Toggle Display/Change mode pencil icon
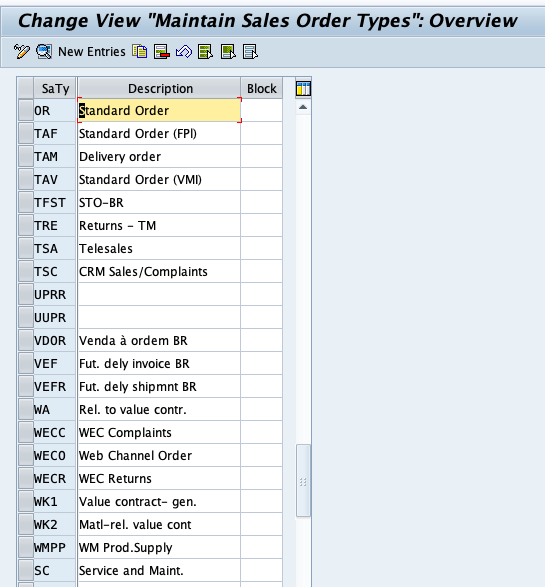The width and height of the screenshot is (545, 587). click(x=21, y=51)
